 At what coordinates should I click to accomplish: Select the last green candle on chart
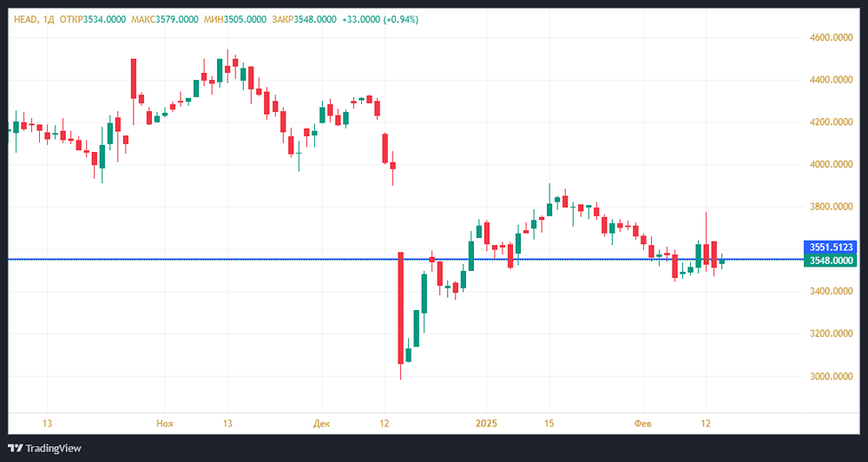pos(721,261)
